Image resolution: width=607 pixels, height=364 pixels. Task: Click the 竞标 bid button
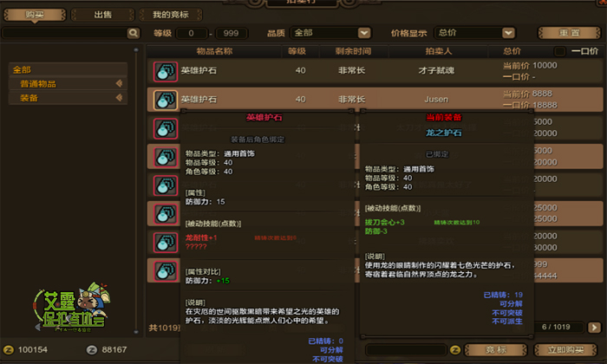(x=496, y=350)
